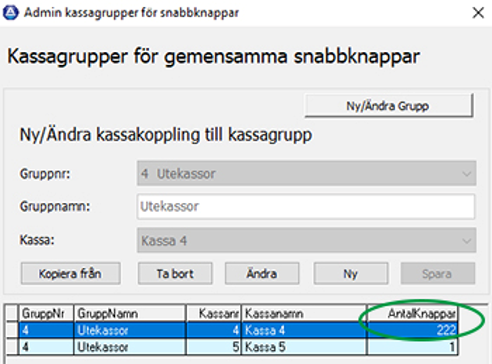The width and height of the screenshot is (492, 364).
Task: Click the Ny button
Action: pyautogui.click(x=351, y=273)
